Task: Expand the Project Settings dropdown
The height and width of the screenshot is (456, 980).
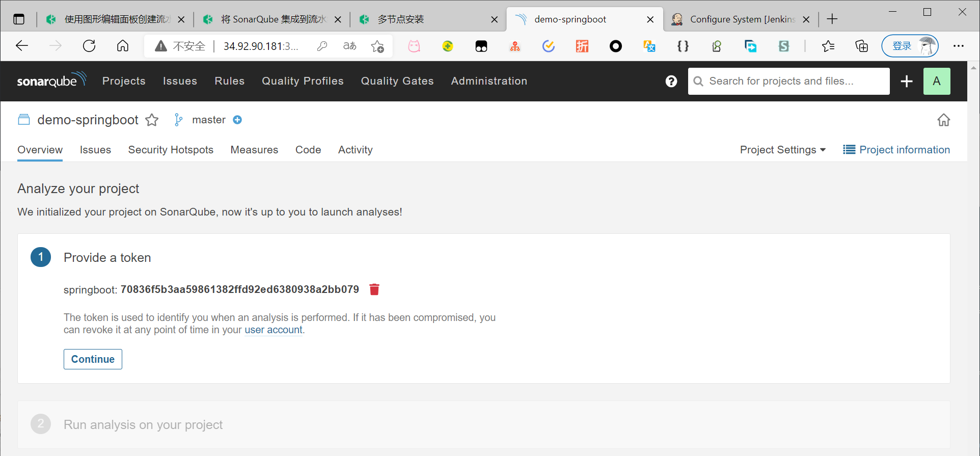Action: 782,150
